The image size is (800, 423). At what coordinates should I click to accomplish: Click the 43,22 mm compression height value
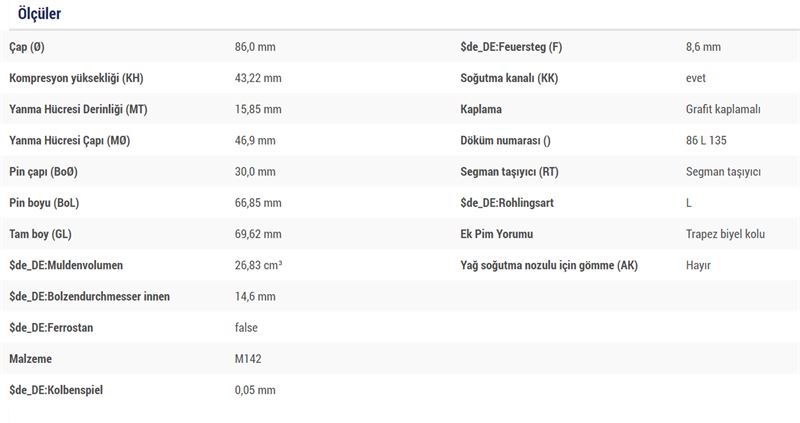[258, 78]
